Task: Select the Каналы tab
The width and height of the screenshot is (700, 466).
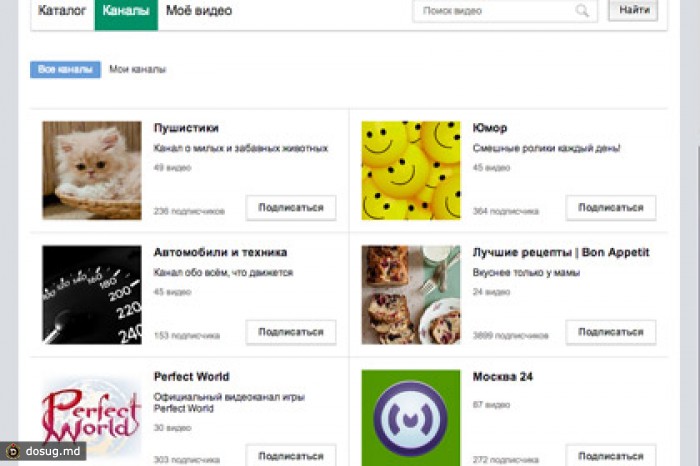Action: click(126, 11)
